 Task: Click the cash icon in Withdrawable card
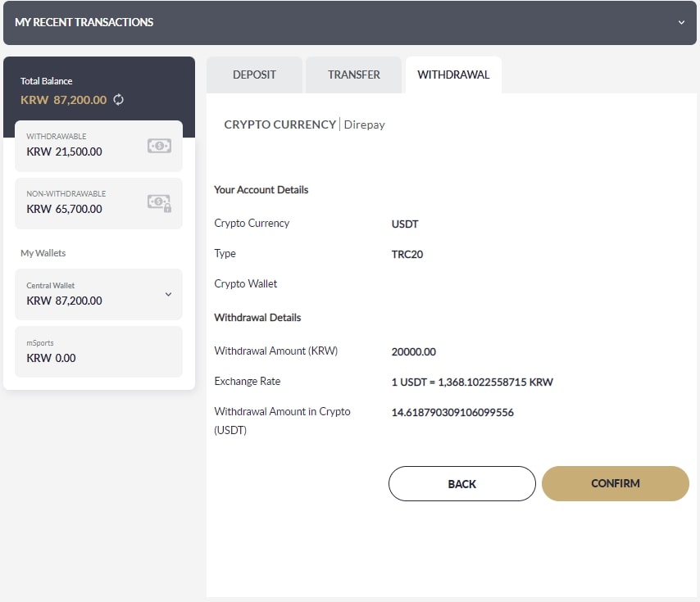(x=159, y=146)
